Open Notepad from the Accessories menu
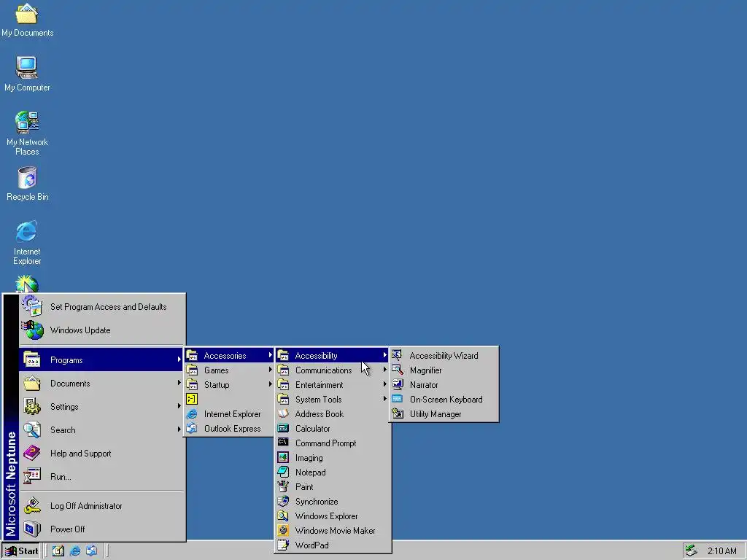 tap(333, 472)
